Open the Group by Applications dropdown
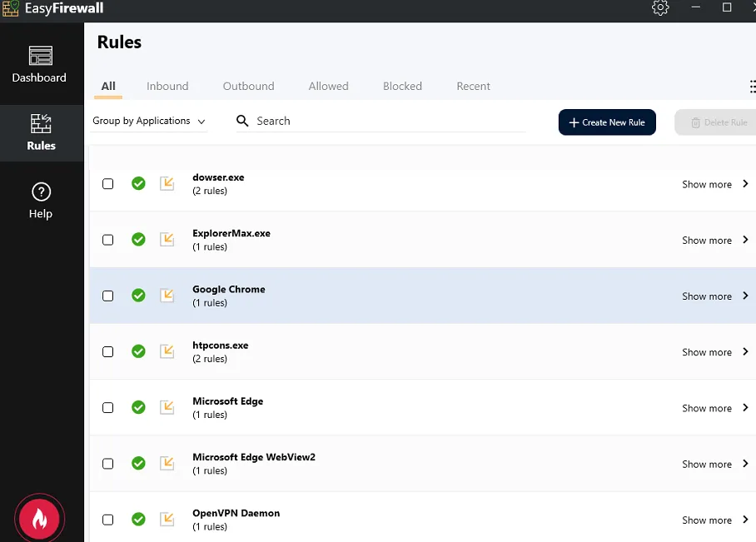This screenshot has width=756, height=542. 148,121
